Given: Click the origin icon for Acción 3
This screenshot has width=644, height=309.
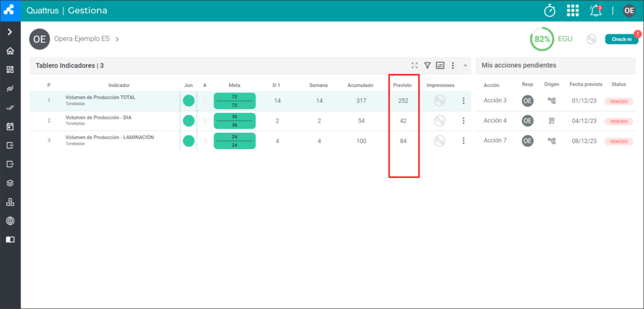Looking at the screenshot, I should 552,101.
